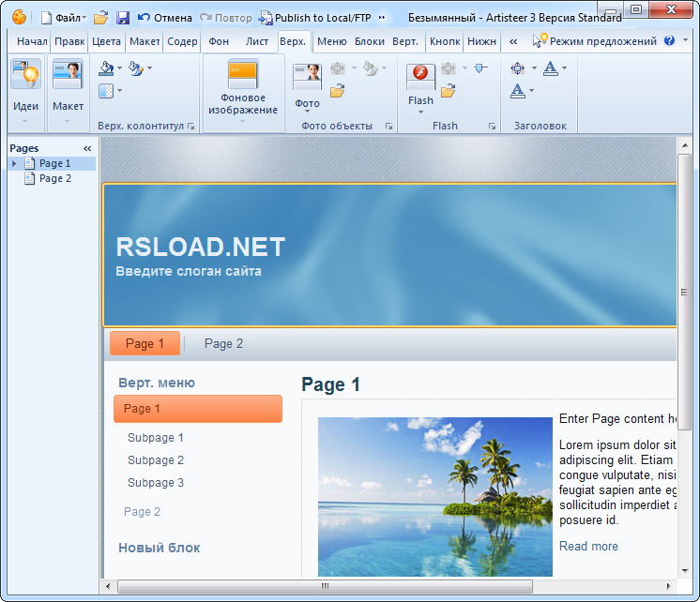
Task: Select the Фон ribbon tab
Action: [x=219, y=41]
